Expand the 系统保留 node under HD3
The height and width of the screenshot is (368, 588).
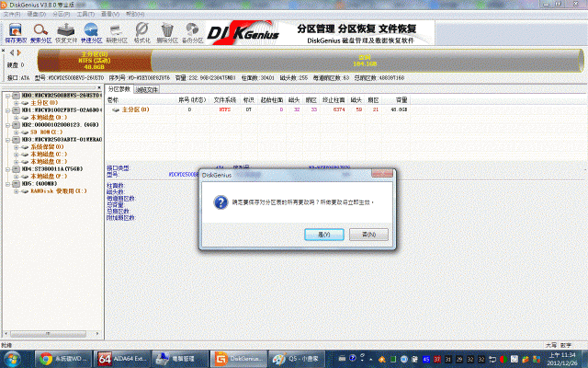click(x=17, y=147)
